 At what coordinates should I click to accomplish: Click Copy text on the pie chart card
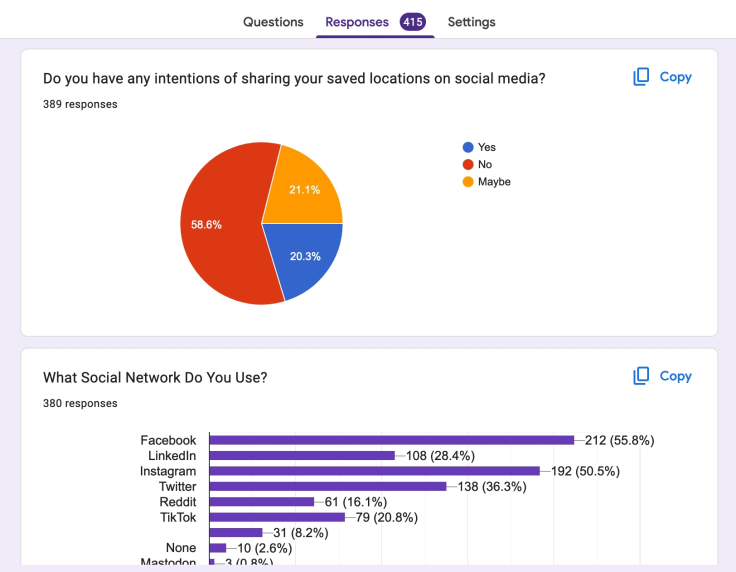pyautogui.click(x=675, y=77)
